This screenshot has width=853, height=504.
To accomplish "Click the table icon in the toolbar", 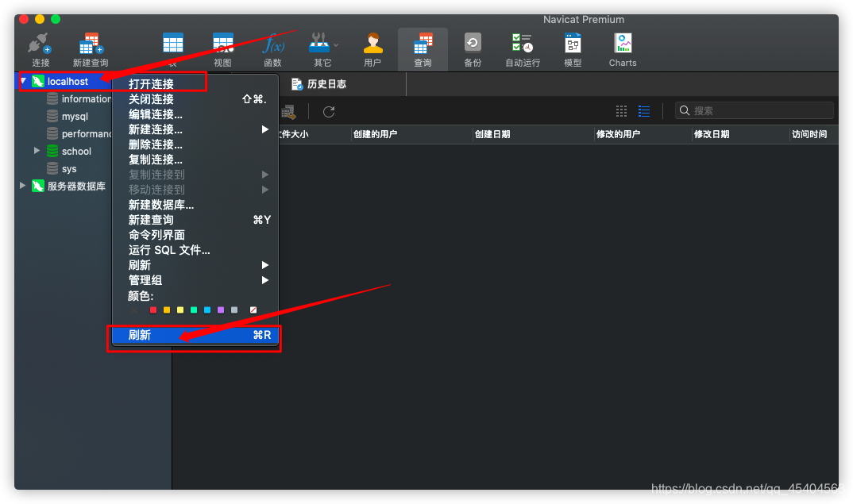I will click(x=173, y=44).
